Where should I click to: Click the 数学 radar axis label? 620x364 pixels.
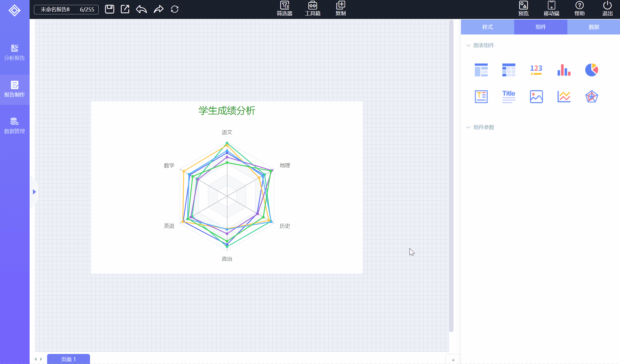pos(169,165)
